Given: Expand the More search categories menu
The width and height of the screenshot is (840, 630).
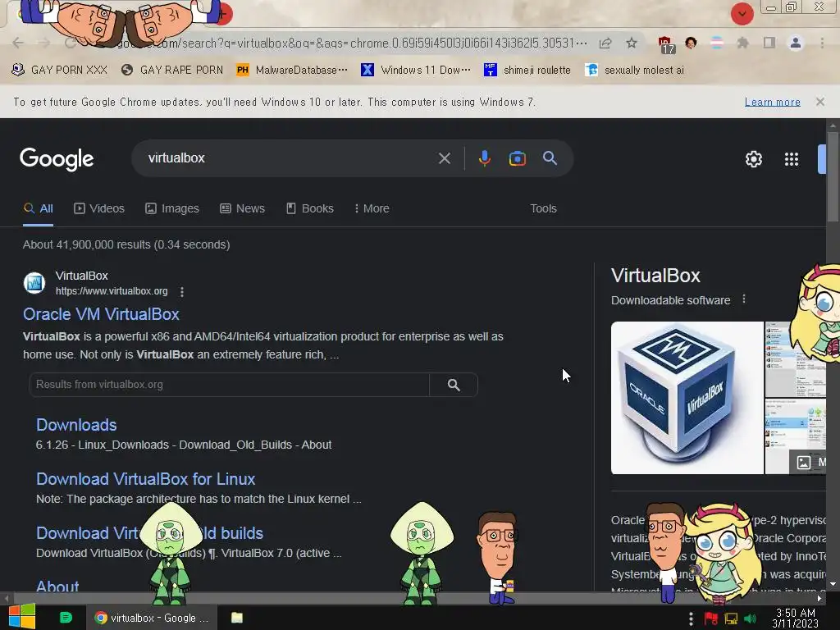Looking at the screenshot, I should point(372,208).
